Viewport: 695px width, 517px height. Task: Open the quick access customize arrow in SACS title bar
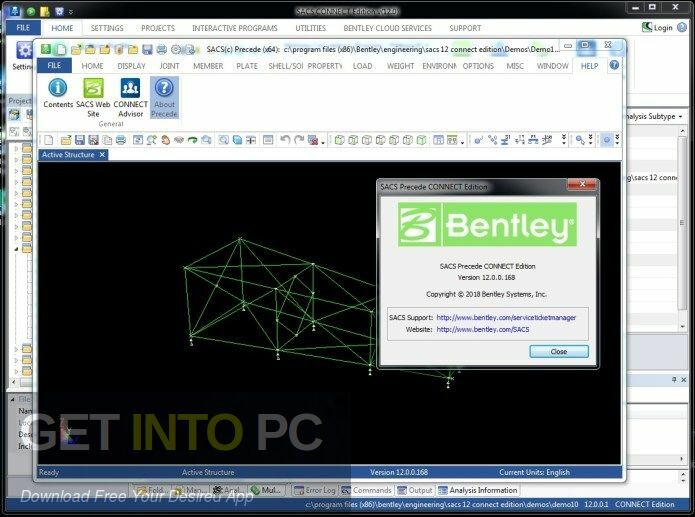[x=71, y=12]
